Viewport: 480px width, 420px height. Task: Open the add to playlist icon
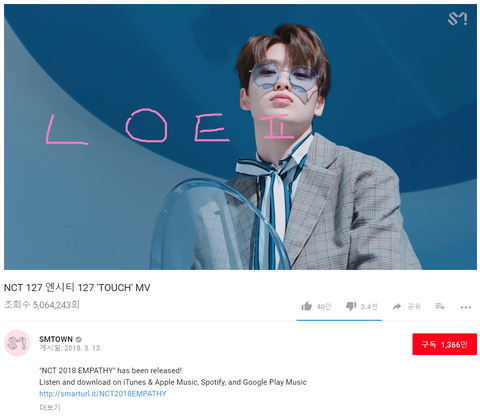coord(440,306)
